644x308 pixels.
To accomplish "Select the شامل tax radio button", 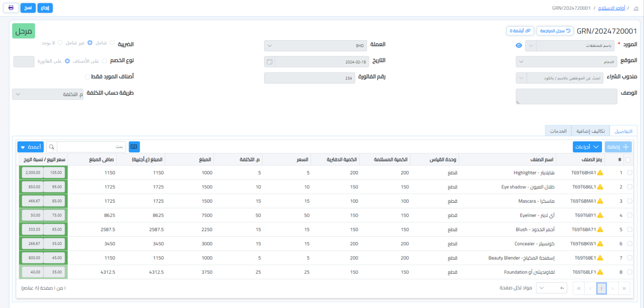I will [x=112, y=43].
